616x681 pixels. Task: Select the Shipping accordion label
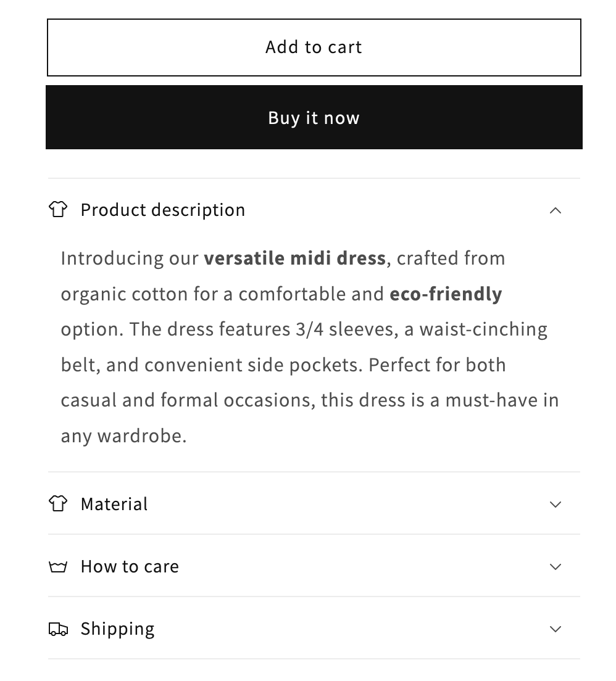coord(117,629)
